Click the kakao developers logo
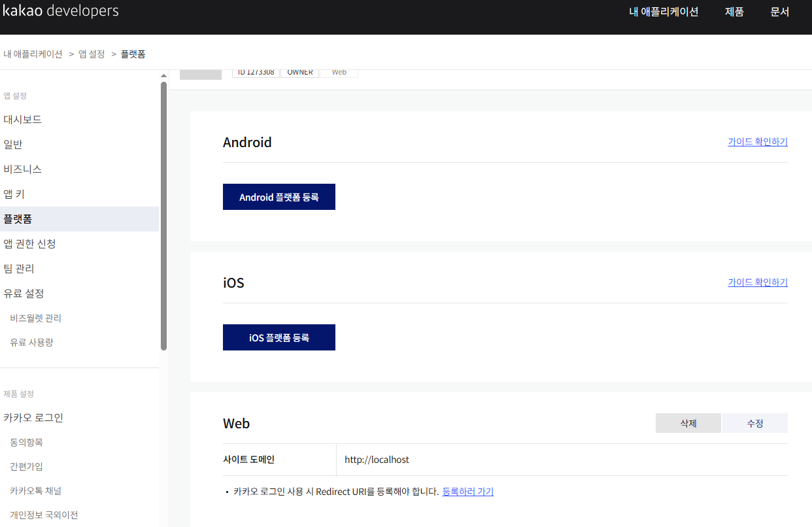The width and height of the screenshot is (812, 527). click(x=60, y=11)
